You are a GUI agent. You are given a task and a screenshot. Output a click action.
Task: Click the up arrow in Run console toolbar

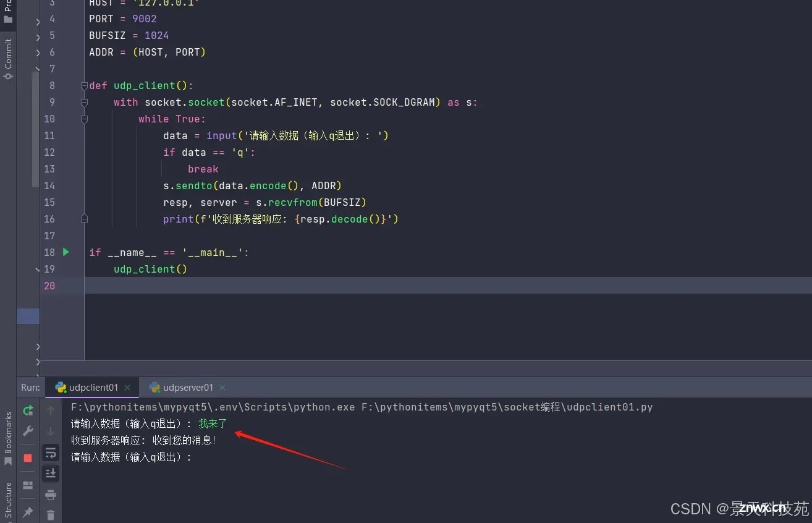(51, 410)
